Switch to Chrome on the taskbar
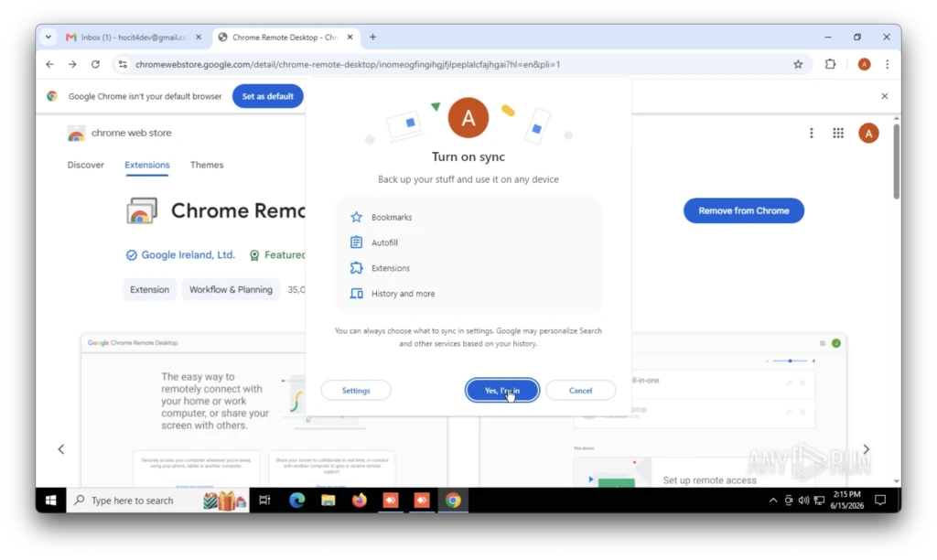Image resolution: width=937 pixels, height=560 pixels. click(x=453, y=501)
